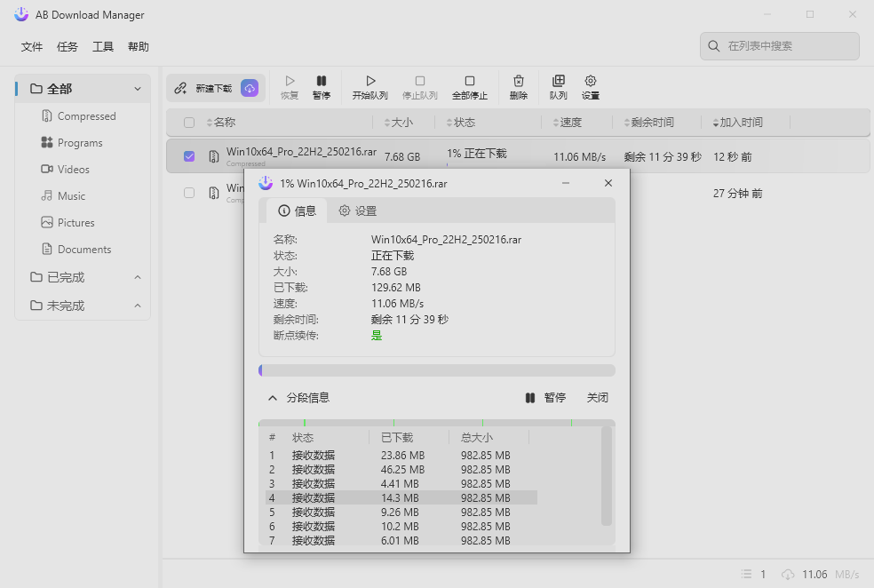
Task: Sort by 状态 column header in the main list
Action: pyautogui.click(x=461, y=123)
